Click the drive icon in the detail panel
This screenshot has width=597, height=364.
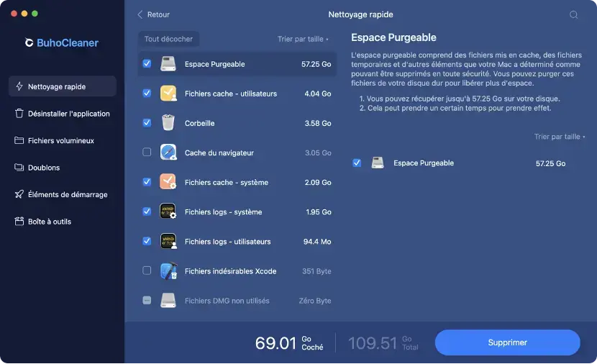pyautogui.click(x=378, y=163)
